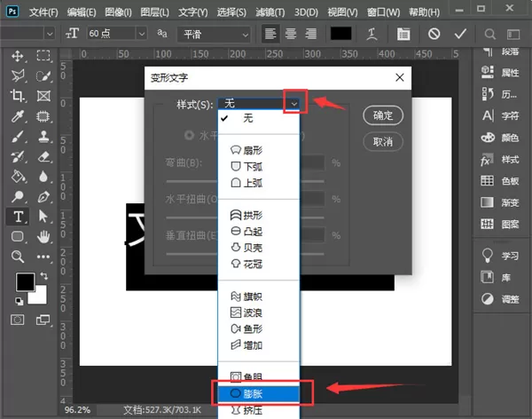Screen dimensions: 532x419
Task: Select the Crop tool
Action: (x=17, y=96)
